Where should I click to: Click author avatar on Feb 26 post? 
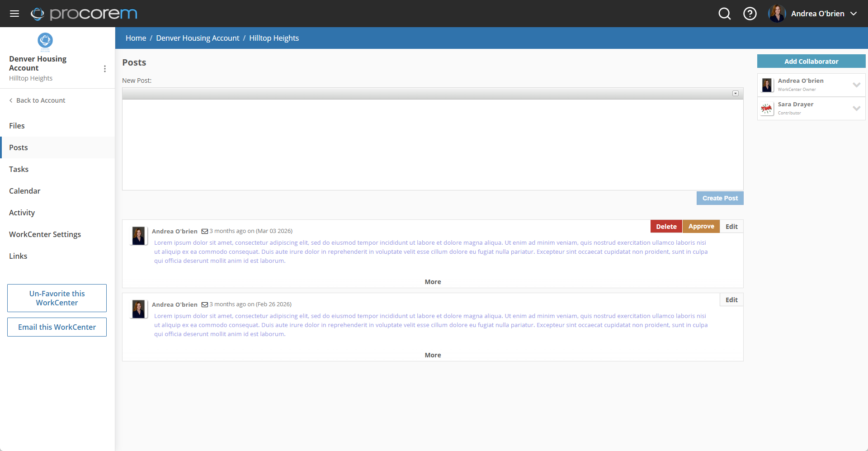coord(138,309)
